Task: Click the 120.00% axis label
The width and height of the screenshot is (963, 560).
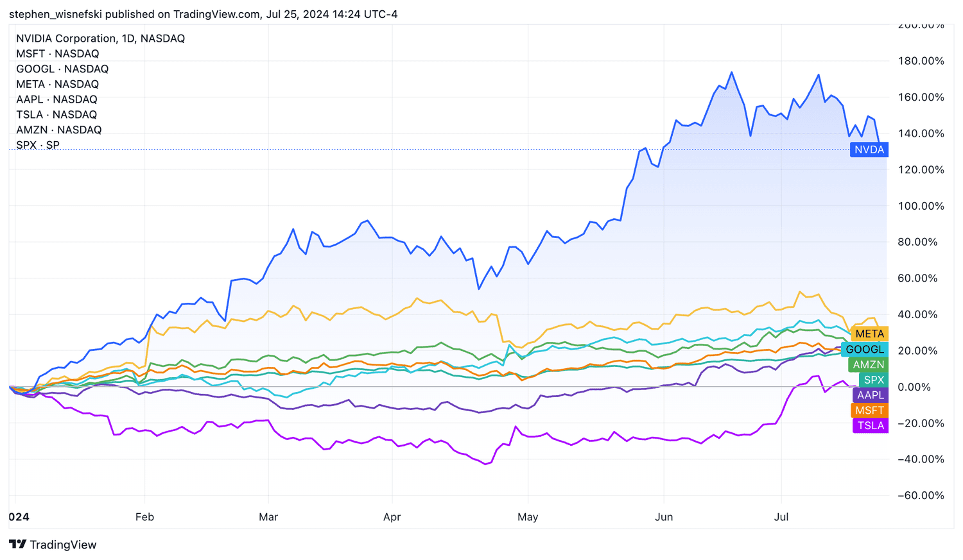Action: (921, 170)
